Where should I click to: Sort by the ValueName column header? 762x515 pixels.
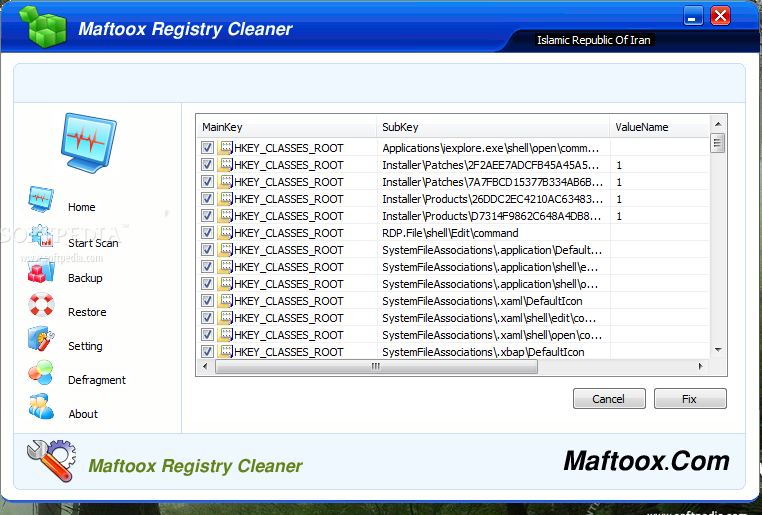(x=659, y=127)
